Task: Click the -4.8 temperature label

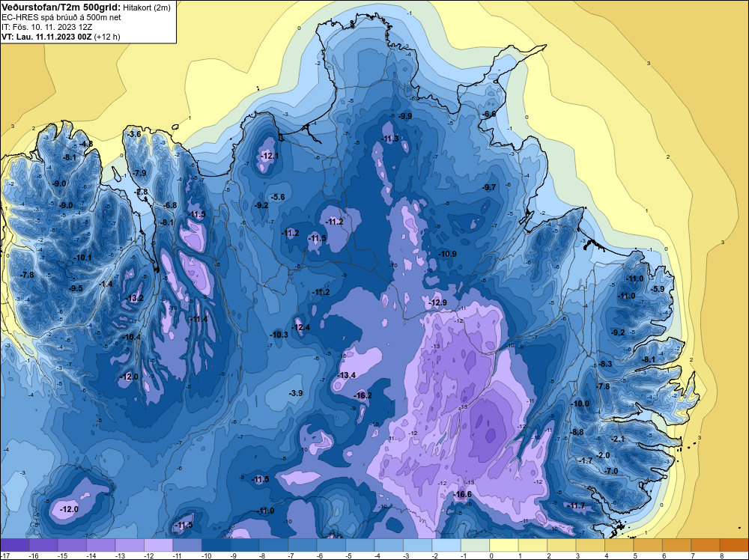Action: click(86, 143)
